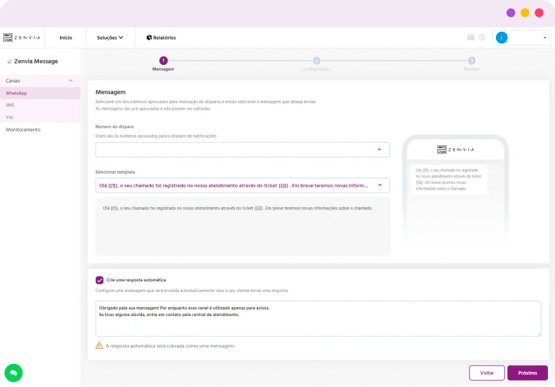The image size is (555, 387).
Task: Open the Início menu item
Action: point(66,38)
